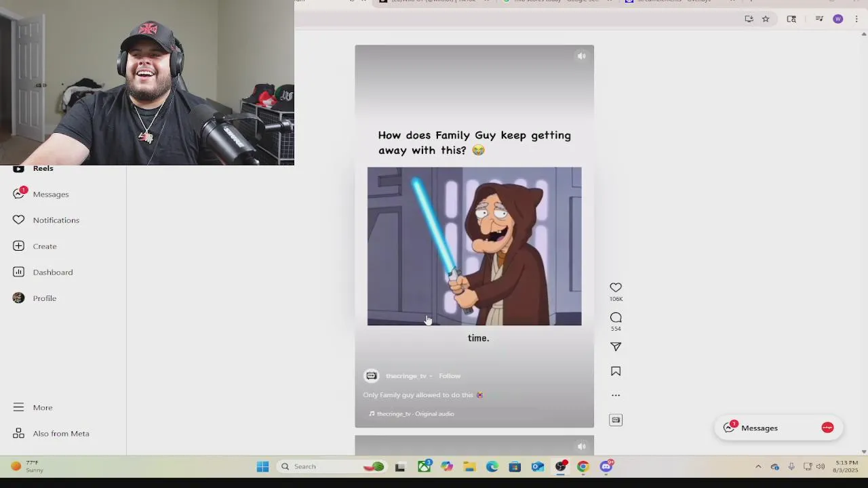
Task: Click the taskbar Search box
Action: (332, 466)
